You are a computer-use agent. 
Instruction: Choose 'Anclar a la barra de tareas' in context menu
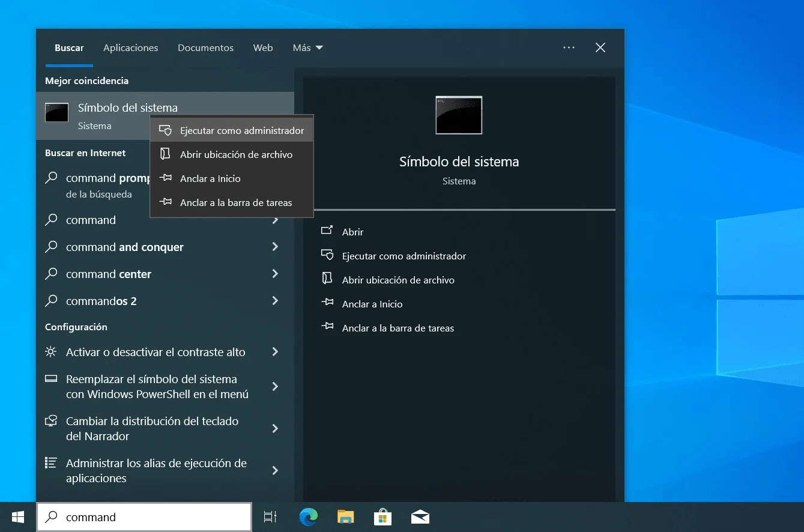[235, 203]
